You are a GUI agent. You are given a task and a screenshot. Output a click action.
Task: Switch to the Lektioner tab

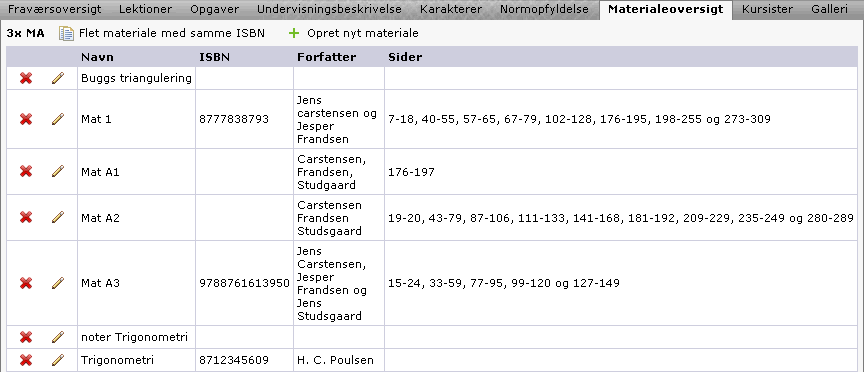pos(145,9)
